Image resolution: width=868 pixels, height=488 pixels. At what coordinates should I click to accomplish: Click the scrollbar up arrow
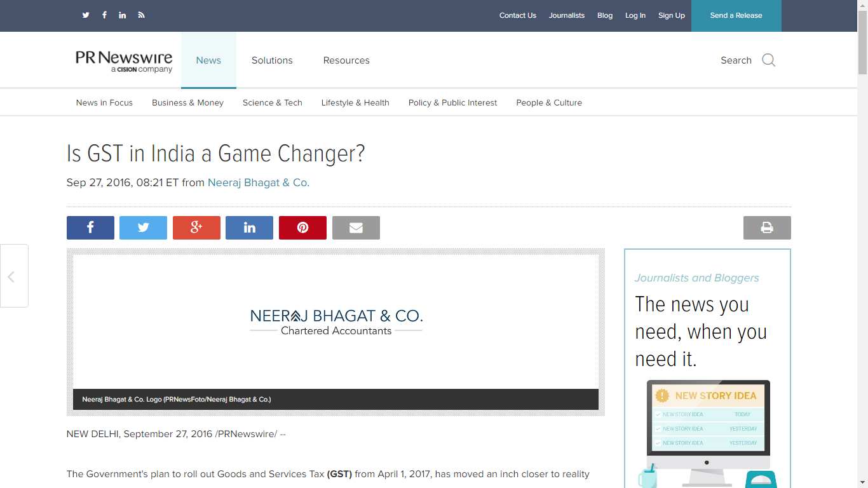(862, 5)
